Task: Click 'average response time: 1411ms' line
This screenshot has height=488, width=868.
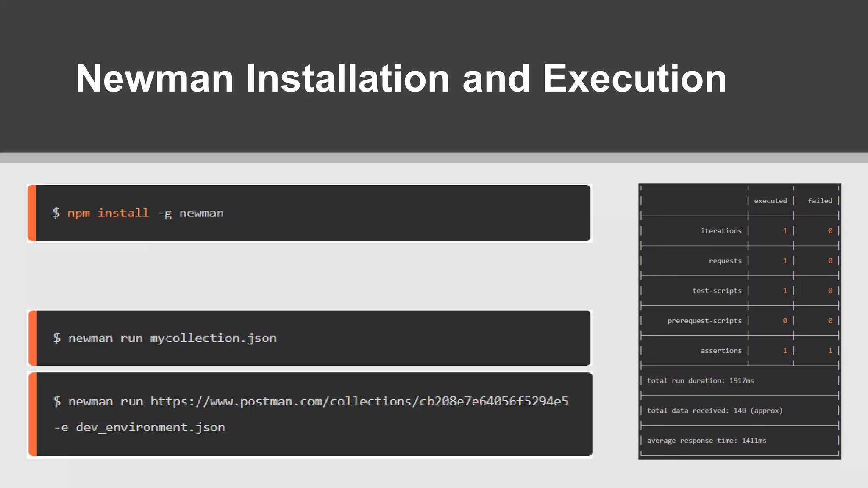Action: tap(707, 441)
